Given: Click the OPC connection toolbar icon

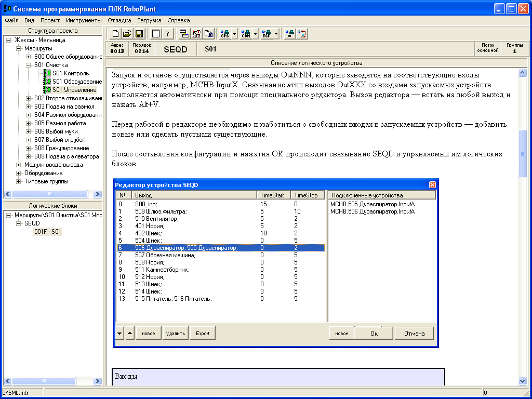Looking at the screenshot, I should pos(225,34).
